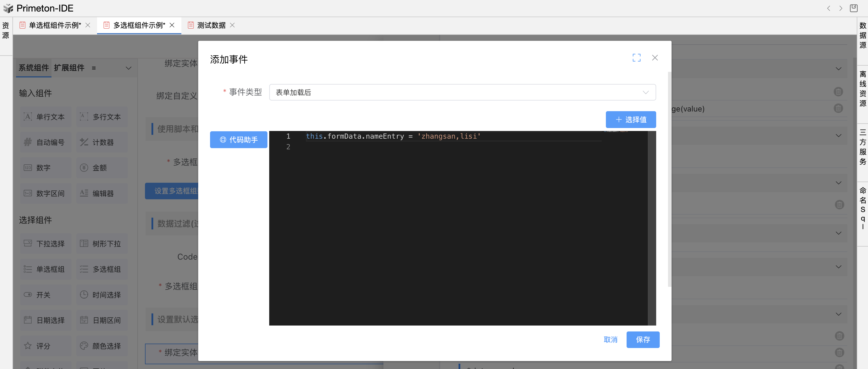This screenshot has height=369, width=868.
Task: Switch to the 单选框组件示例 tab
Action: 55,25
